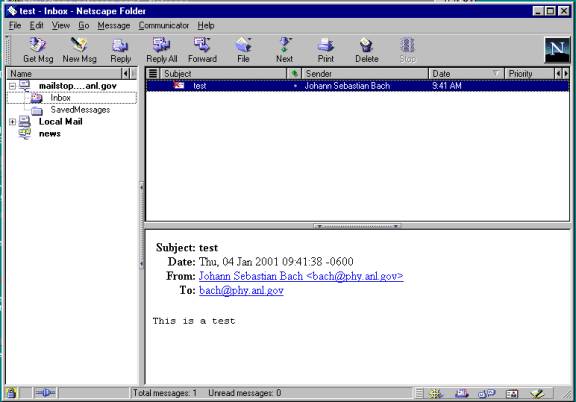Select the Inbox folder label
Viewport: 576px width, 402px height.
point(60,98)
